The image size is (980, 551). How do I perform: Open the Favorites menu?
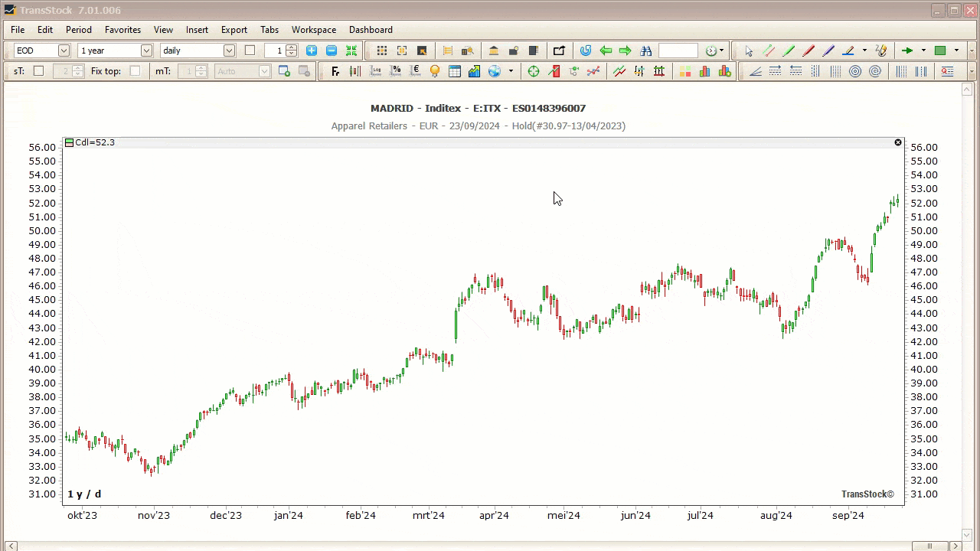coord(122,30)
